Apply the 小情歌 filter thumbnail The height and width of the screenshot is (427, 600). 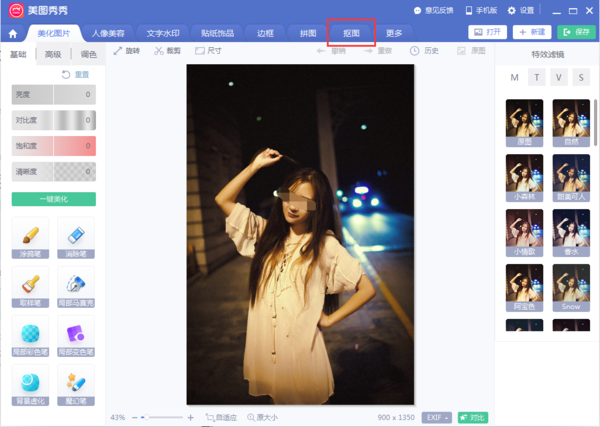pos(524,233)
